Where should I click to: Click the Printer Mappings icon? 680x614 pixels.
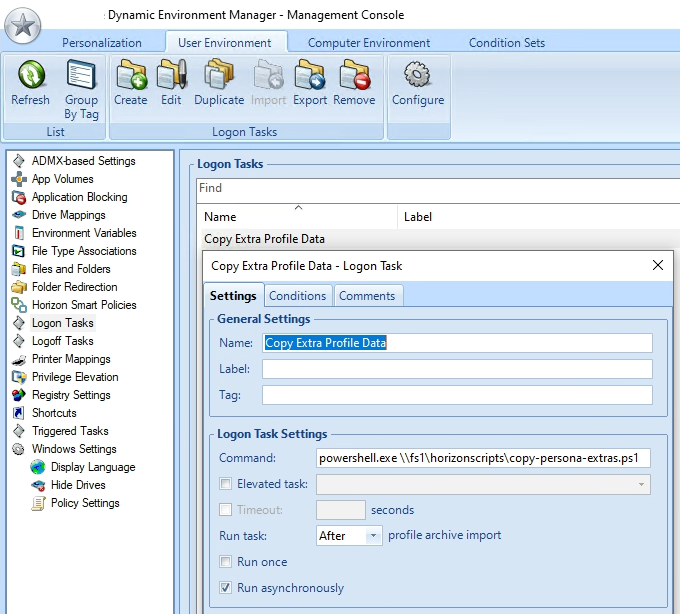click(19, 359)
